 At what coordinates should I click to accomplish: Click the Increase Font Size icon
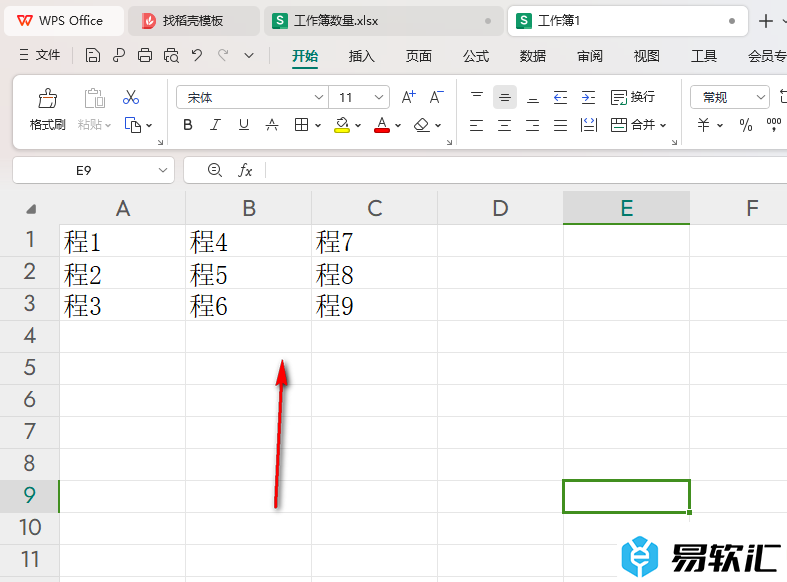pyautogui.click(x=409, y=97)
